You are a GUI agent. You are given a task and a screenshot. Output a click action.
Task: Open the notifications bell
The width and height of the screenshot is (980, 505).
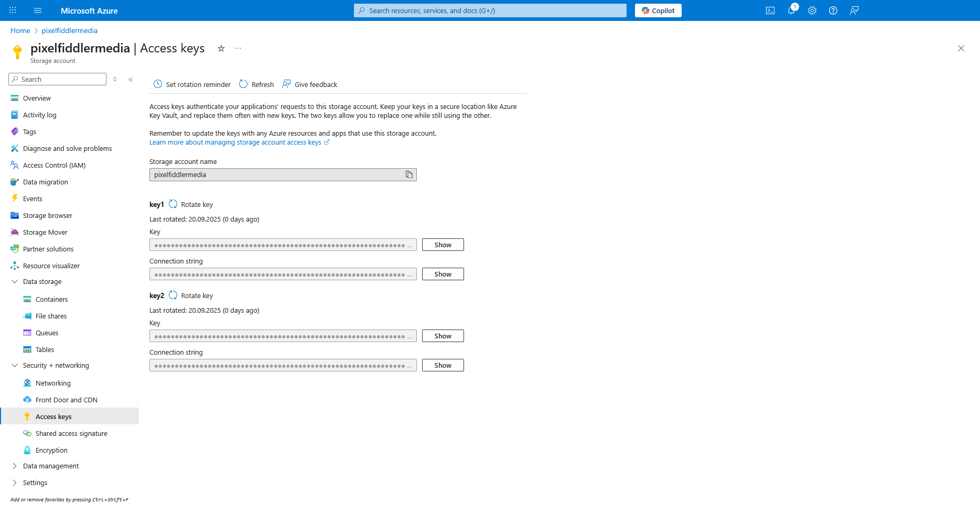coord(791,10)
